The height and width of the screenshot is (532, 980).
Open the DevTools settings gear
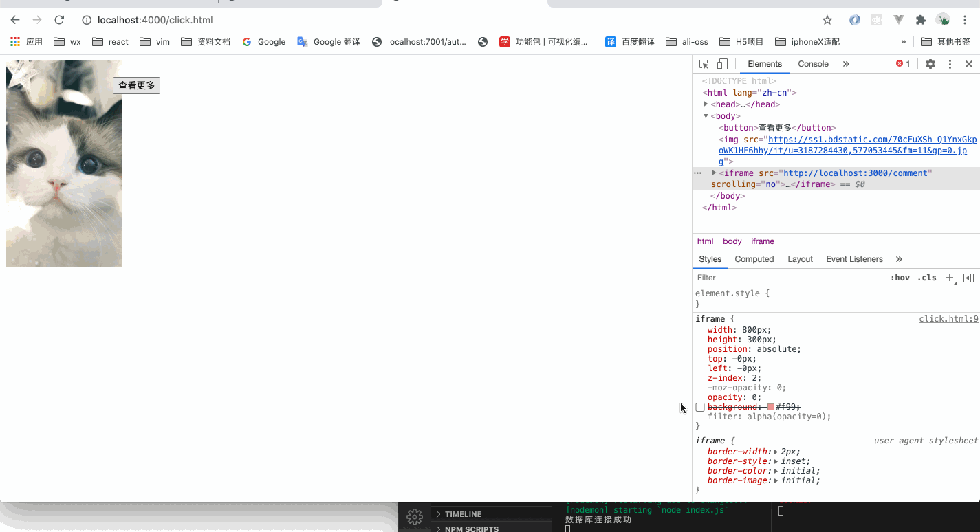point(930,63)
